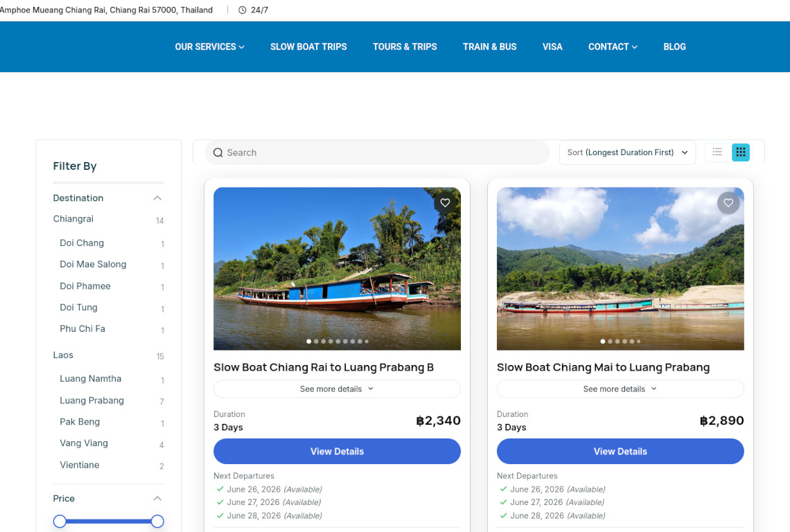Filter by Doi Tung destination

[78, 308]
